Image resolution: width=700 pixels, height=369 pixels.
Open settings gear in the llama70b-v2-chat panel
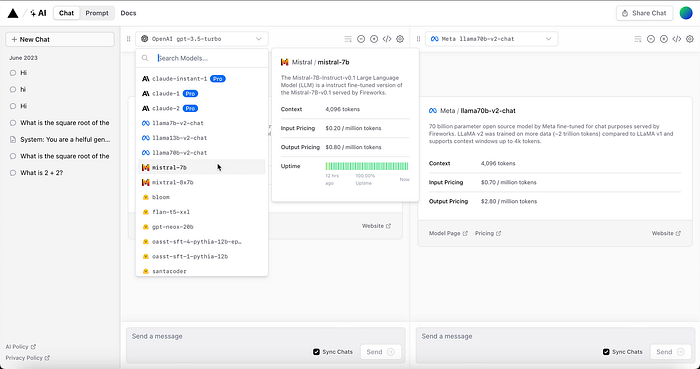[x=690, y=39]
